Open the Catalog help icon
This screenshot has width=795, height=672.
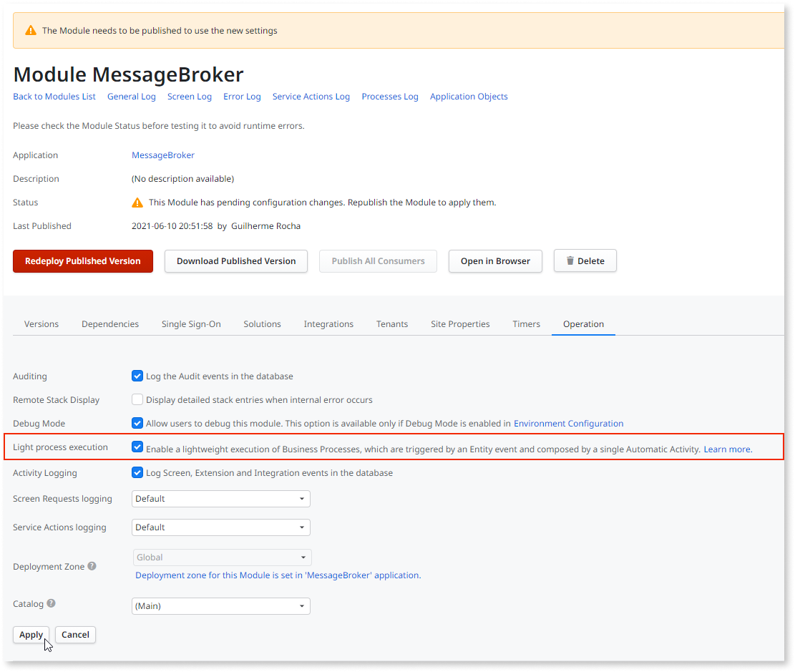[50, 603]
